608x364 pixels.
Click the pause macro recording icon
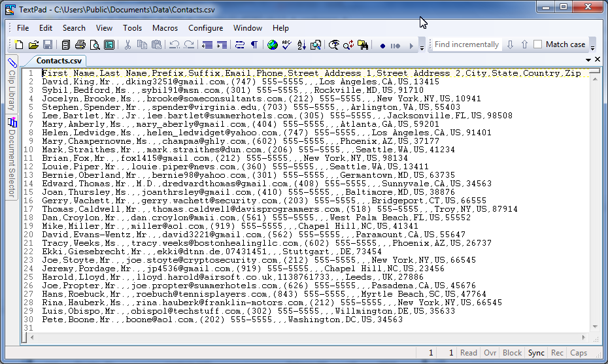pos(395,46)
